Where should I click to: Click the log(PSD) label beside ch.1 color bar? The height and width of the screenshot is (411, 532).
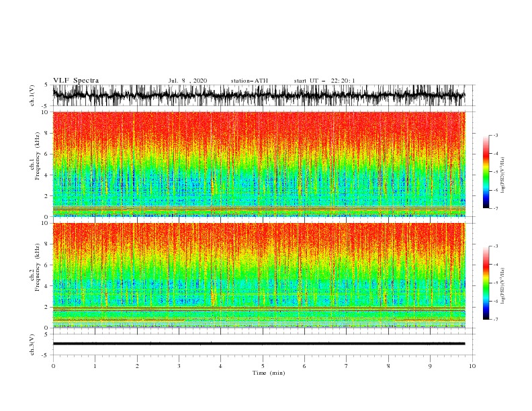pyautogui.click(x=502, y=175)
